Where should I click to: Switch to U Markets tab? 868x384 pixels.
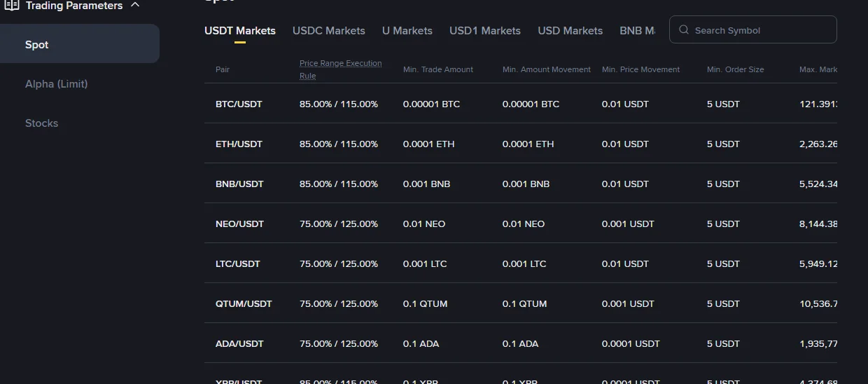407,31
